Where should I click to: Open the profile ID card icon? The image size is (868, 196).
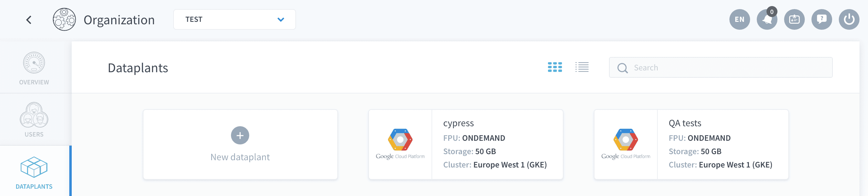click(x=794, y=19)
